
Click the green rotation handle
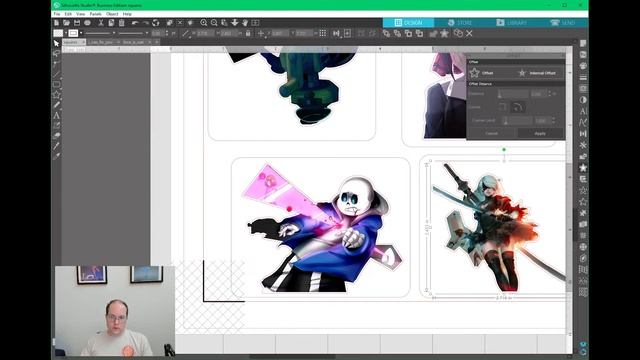(504, 150)
